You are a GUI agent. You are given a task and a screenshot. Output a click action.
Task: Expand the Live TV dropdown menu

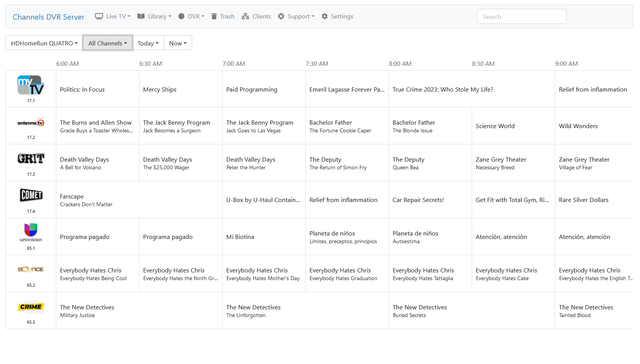point(113,17)
